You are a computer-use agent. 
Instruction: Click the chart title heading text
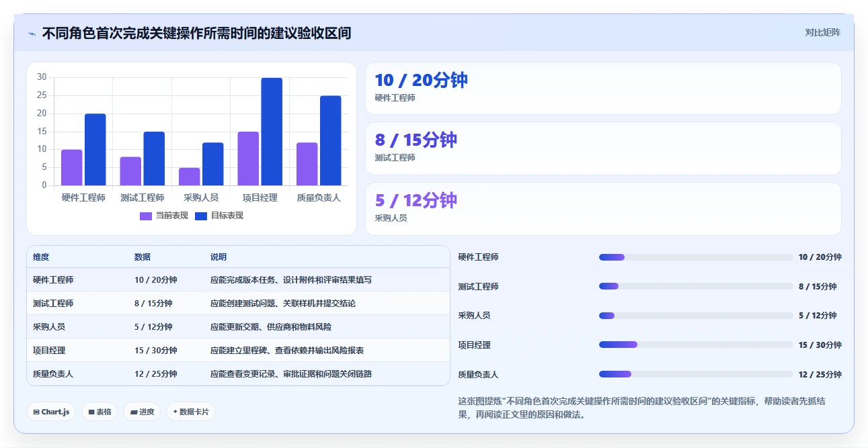tap(196, 33)
